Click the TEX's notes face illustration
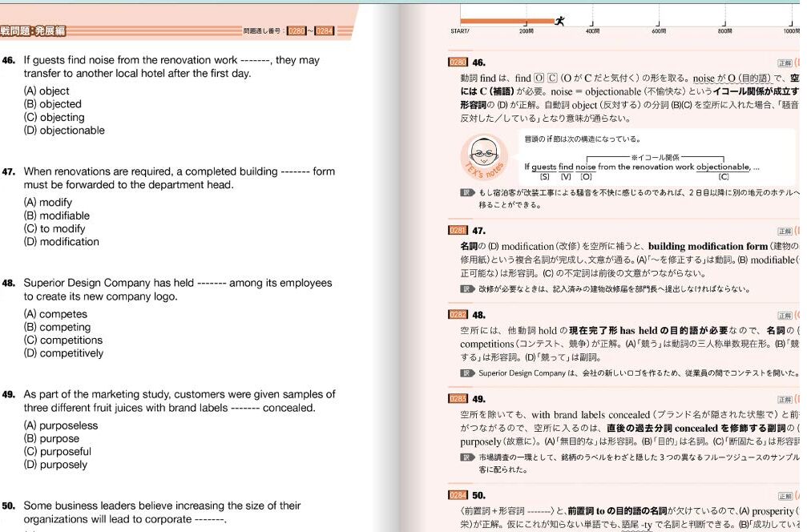Image resolution: width=807 pixels, height=532 pixels. point(484,156)
